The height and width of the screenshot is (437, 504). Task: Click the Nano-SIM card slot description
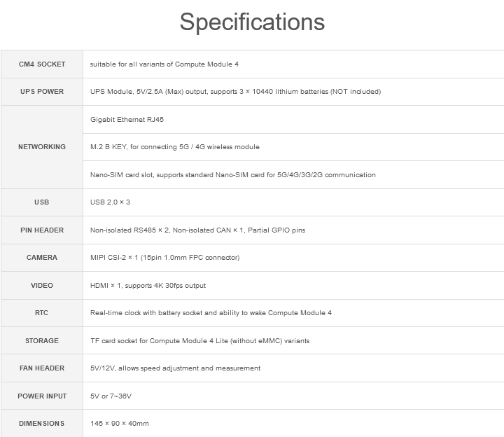233,175
